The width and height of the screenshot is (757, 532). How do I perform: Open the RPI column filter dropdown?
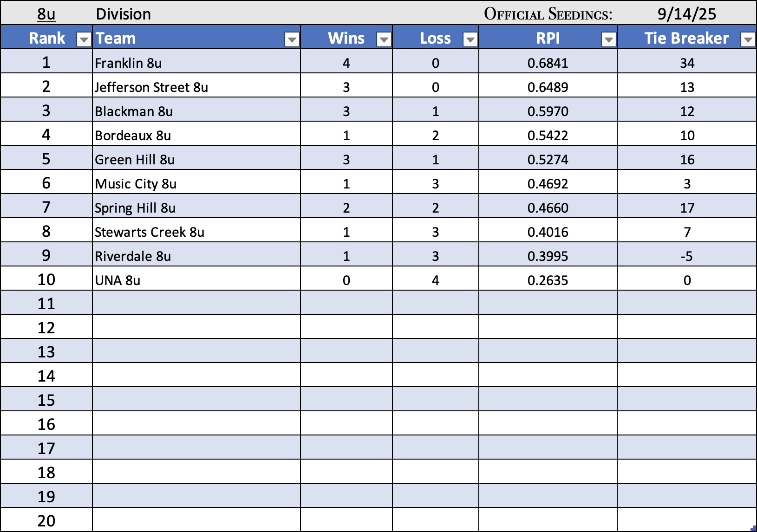click(608, 40)
